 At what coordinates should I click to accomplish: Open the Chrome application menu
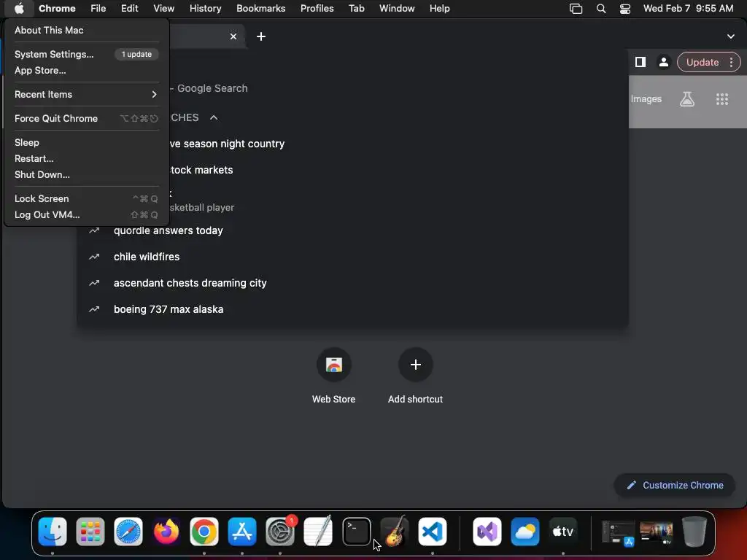(57, 9)
